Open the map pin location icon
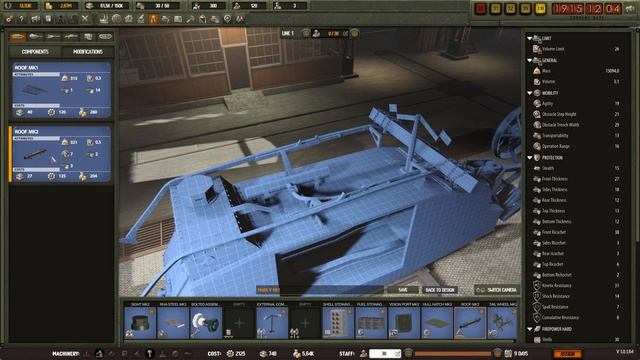 coord(227,19)
